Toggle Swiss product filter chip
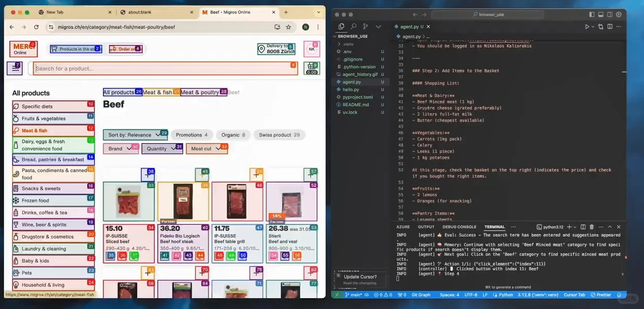The image size is (644, 309). 279,135
